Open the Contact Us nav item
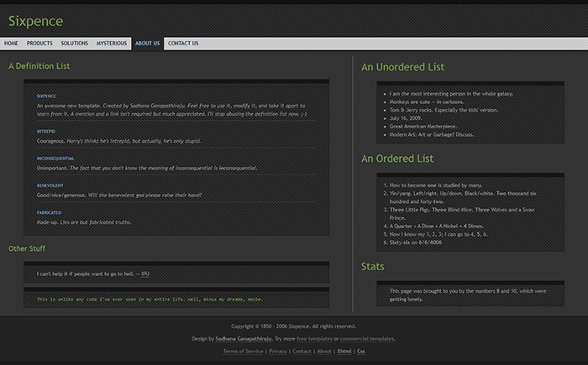This screenshot has width=588, height=365. pyautogui.click(x=183, y=44)
